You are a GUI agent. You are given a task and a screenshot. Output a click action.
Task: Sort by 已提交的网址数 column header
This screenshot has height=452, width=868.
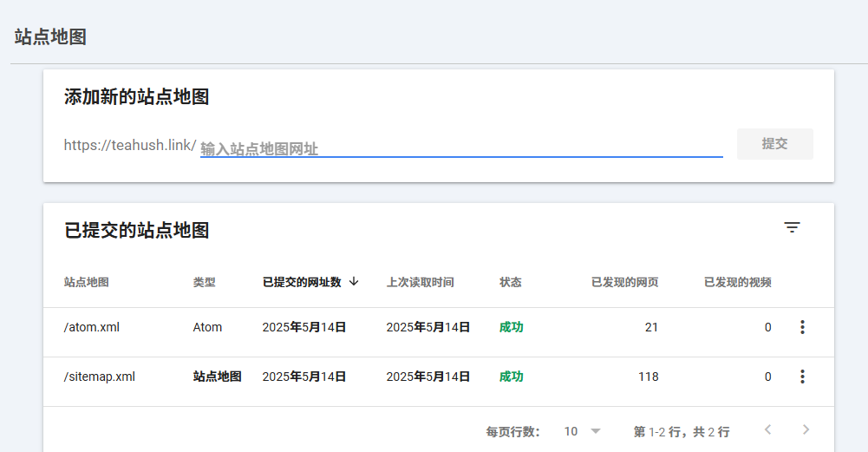[x=302, y=282]
